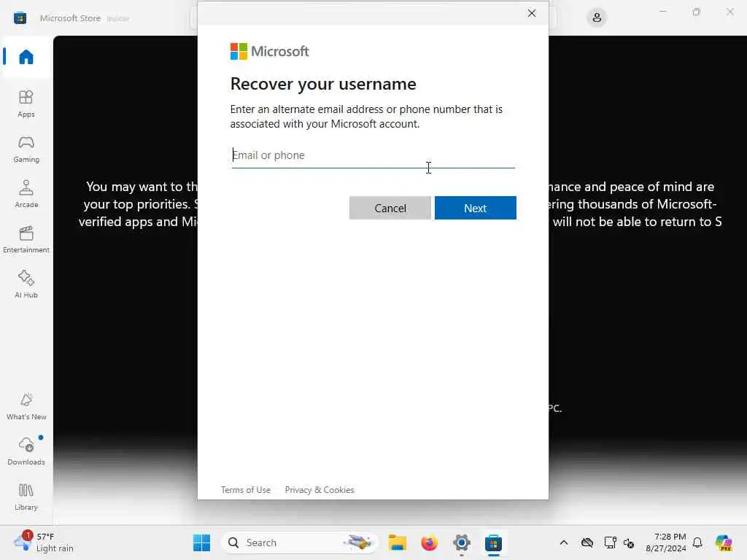Click the Microsoft Store taskbar icon
The width and height of the screenshot is (747, 560).
(x=494, y=542)
